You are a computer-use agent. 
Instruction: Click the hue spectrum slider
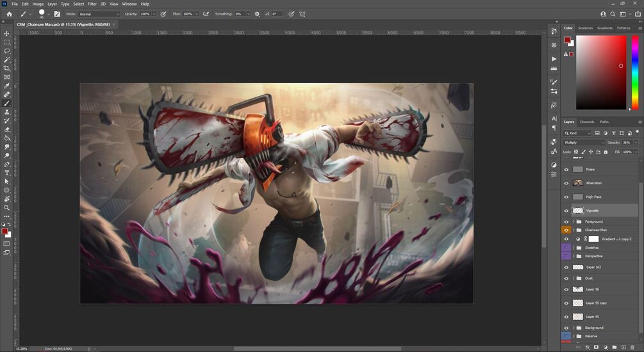[x=635, y=72]
